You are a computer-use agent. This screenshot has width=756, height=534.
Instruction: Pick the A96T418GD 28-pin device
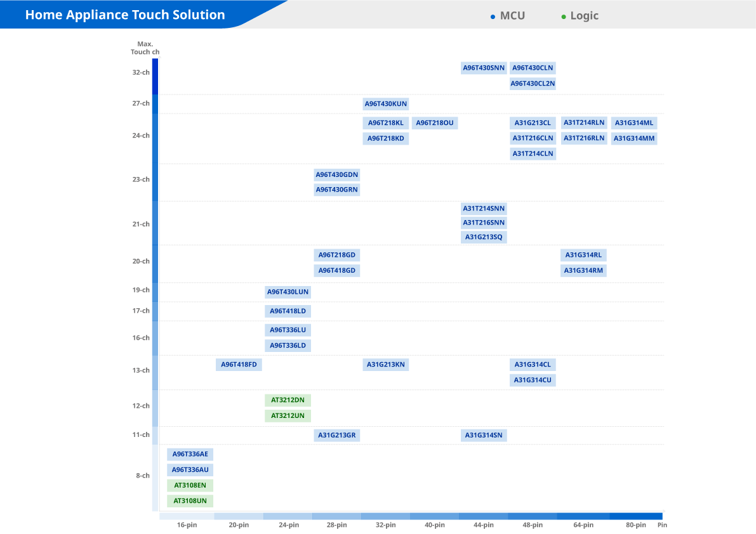tap(337, 271)
